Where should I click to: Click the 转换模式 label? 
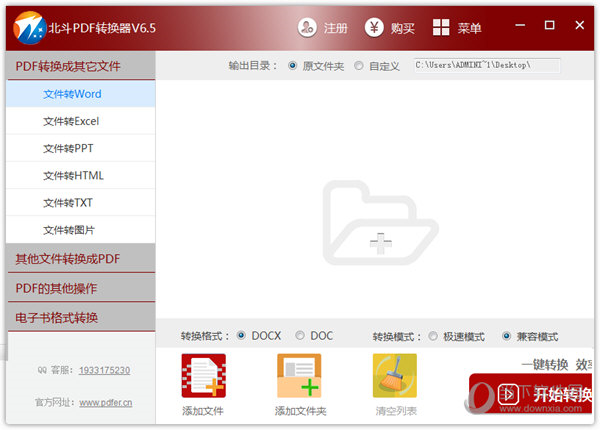397,337
